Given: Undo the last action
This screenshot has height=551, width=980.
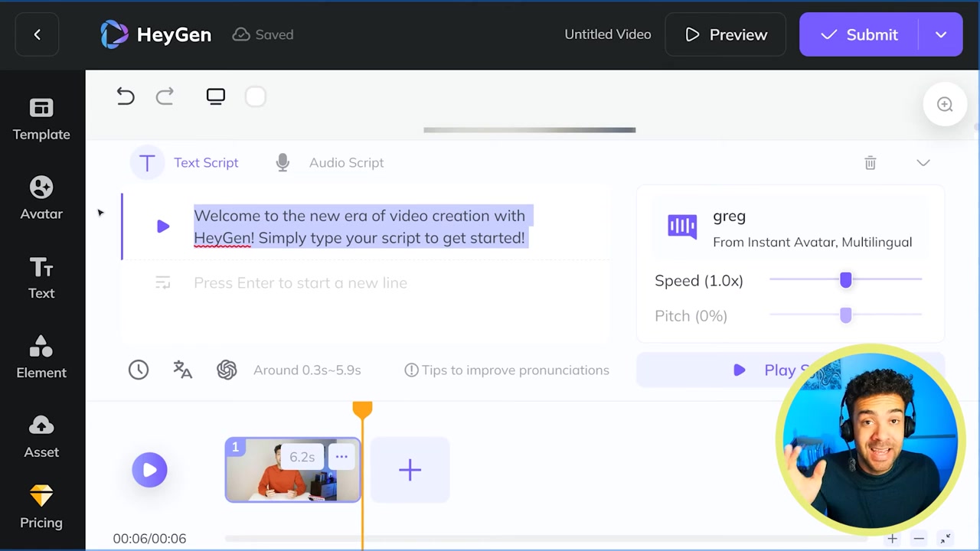Looking at the screenshot, I should pyautogui.click(x=126, y=96).
